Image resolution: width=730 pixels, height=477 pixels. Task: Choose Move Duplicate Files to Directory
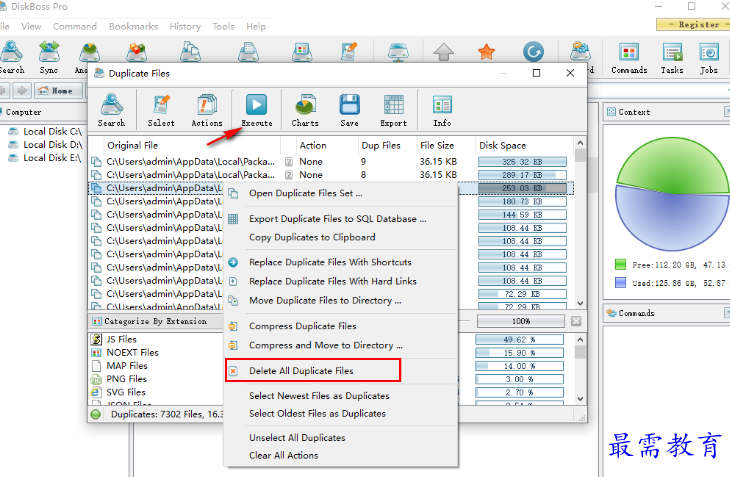coord(340,301)
